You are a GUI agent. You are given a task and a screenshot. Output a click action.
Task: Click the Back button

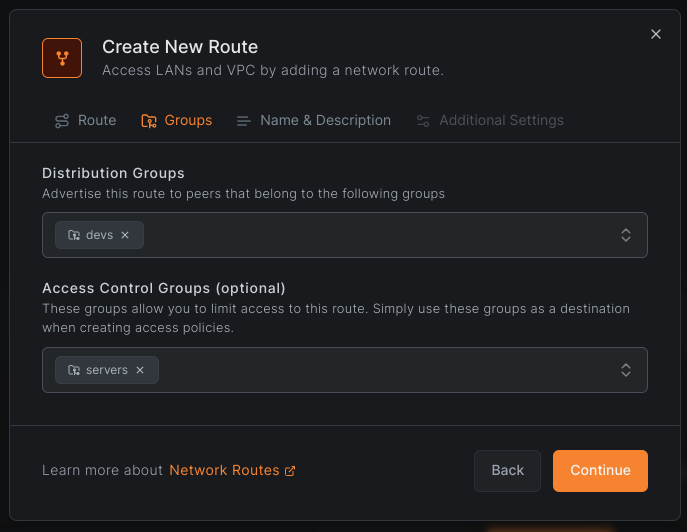pyautogui.click(x=507, y=470)
